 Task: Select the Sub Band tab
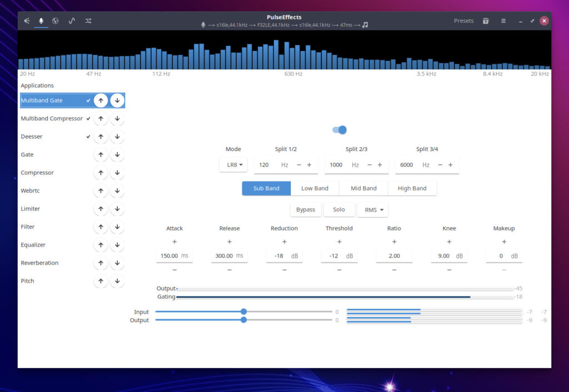266,189
